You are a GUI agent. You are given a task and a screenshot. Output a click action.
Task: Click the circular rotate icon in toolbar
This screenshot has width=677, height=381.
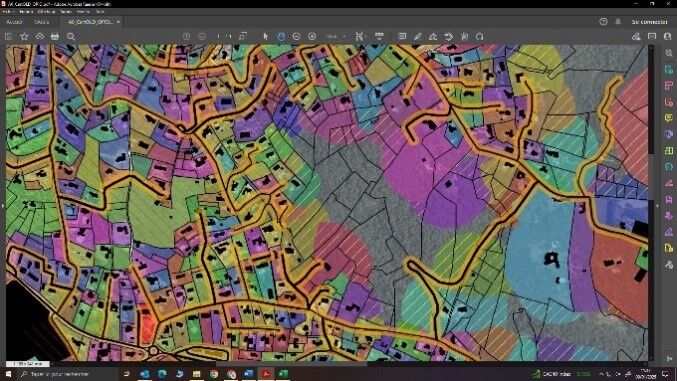point(480,37)
